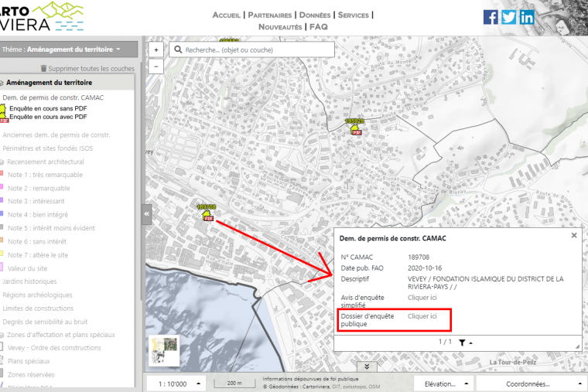Click PDF marker 189708 on the map
The height and width of the screenshot is (392, 588).
point(207,217)
